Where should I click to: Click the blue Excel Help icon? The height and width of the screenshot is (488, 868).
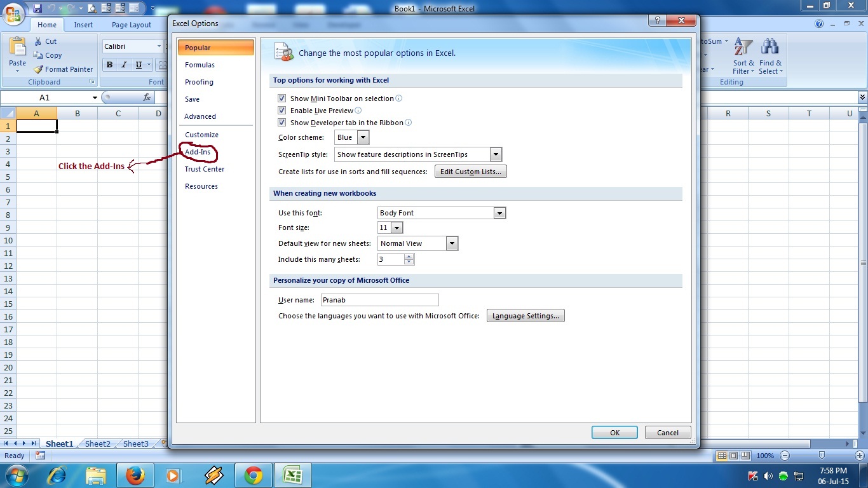point(820,24)
